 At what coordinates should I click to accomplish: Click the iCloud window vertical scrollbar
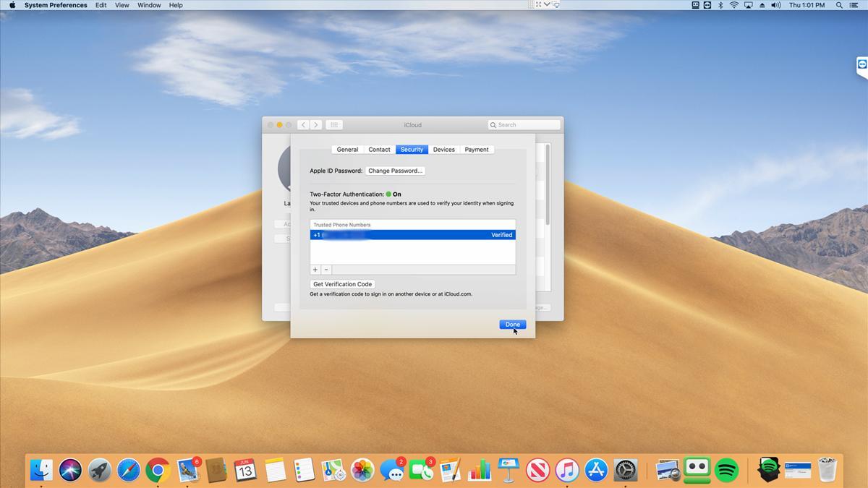point(548,184)
